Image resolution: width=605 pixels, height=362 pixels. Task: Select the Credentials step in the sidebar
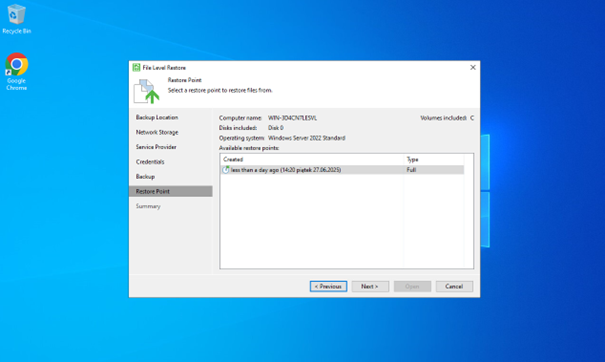tap(150, 162)
